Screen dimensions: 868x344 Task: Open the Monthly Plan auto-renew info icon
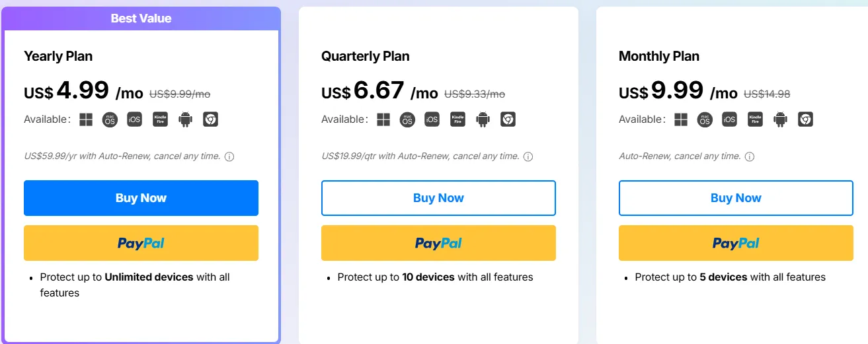pos(750,157)
